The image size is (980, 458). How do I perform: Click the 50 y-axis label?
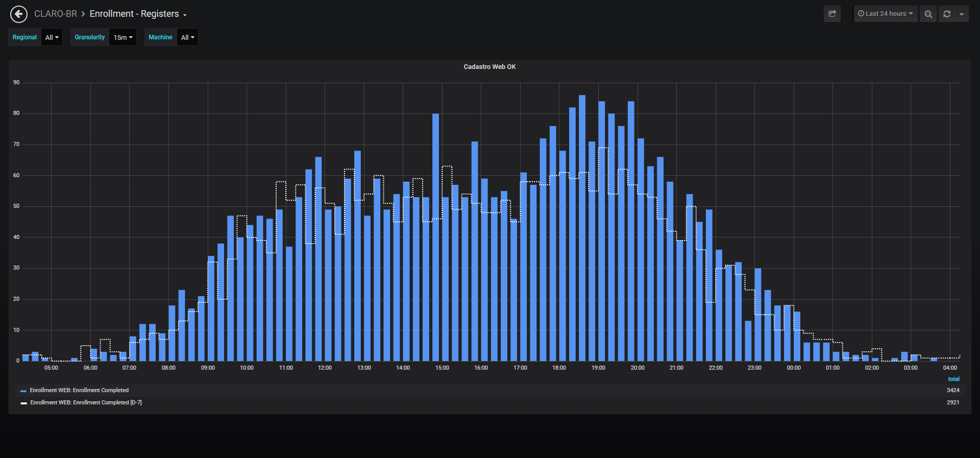[x=16, y=206]
